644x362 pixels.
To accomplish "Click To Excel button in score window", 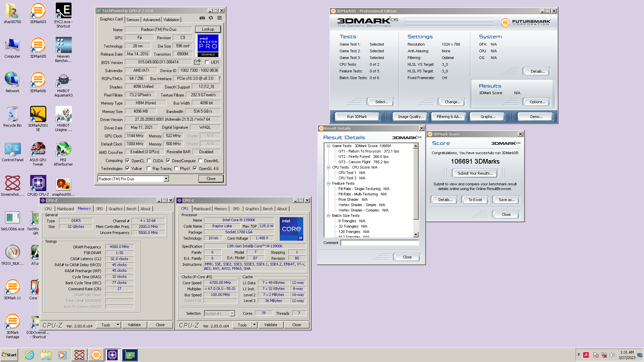I will (x=475, y=200).
